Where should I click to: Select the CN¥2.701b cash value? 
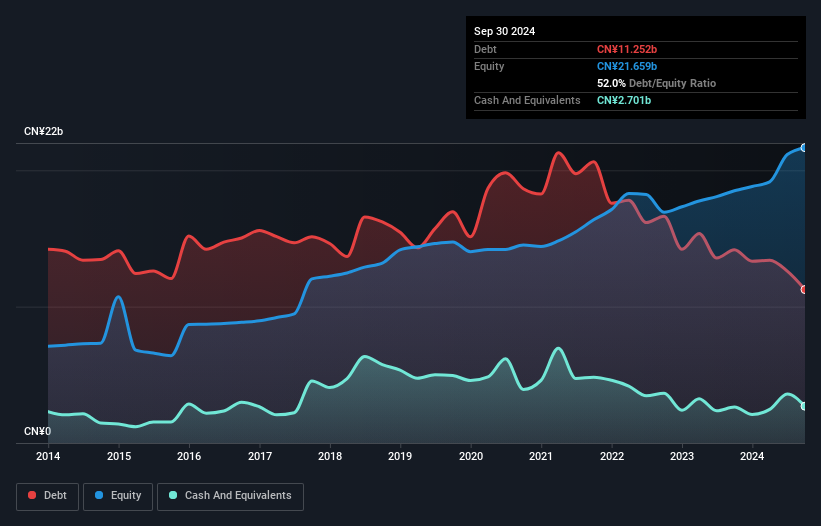tap(626, 100)
